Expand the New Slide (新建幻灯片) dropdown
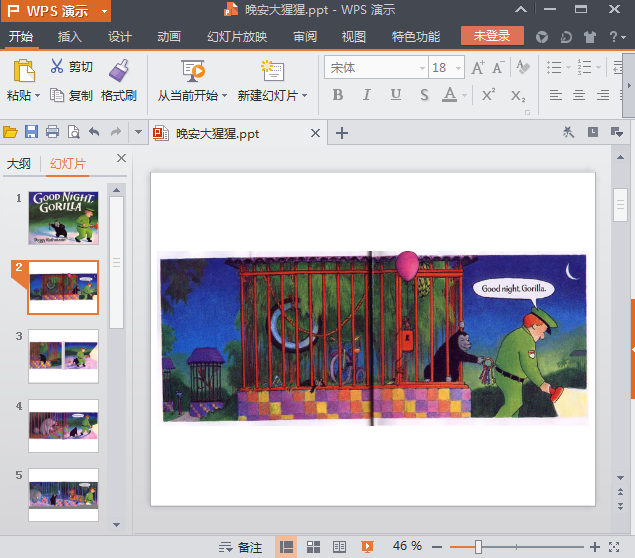This screenshot has height=558, width=635. [x=304, y=96]
